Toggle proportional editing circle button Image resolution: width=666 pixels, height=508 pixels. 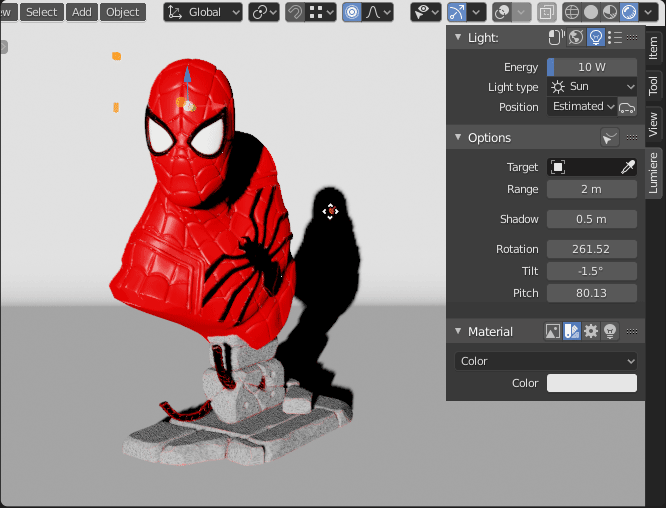tap(352, 12)
